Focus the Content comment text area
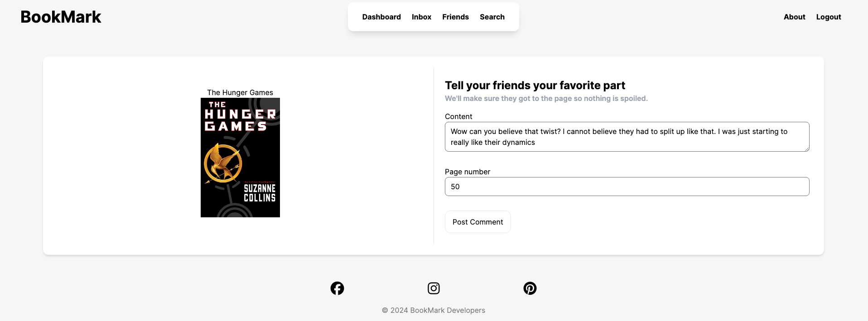The width and height of the screenshot is (868, 321). click(x=627, y=137)
